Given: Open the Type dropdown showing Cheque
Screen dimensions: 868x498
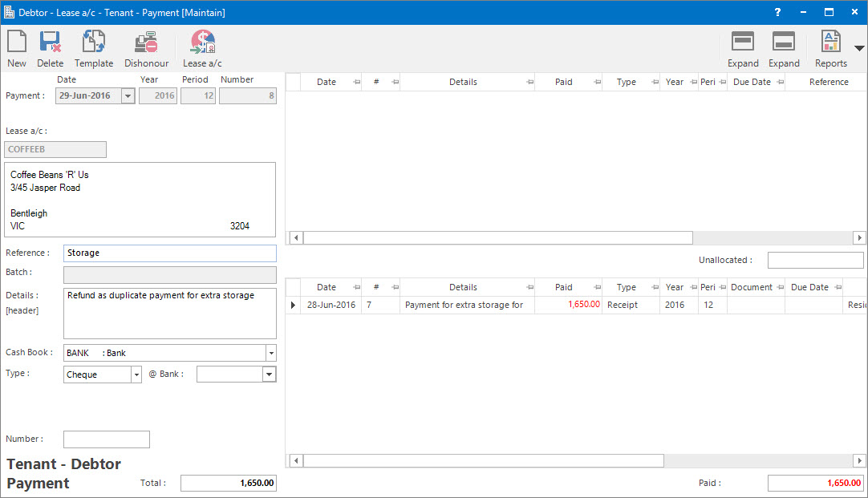Looking at the screenshot, I should 136,375.
